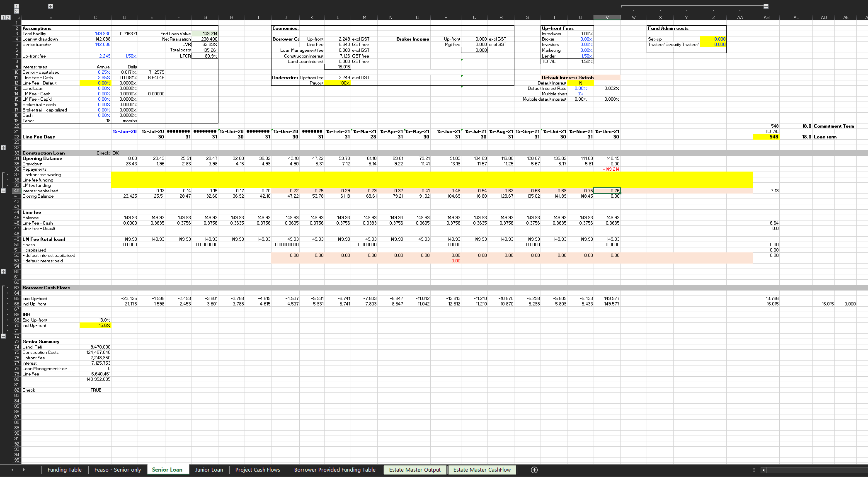Click the yellow Payout 100% cell

pyautogui.click(x=338, y=83)
